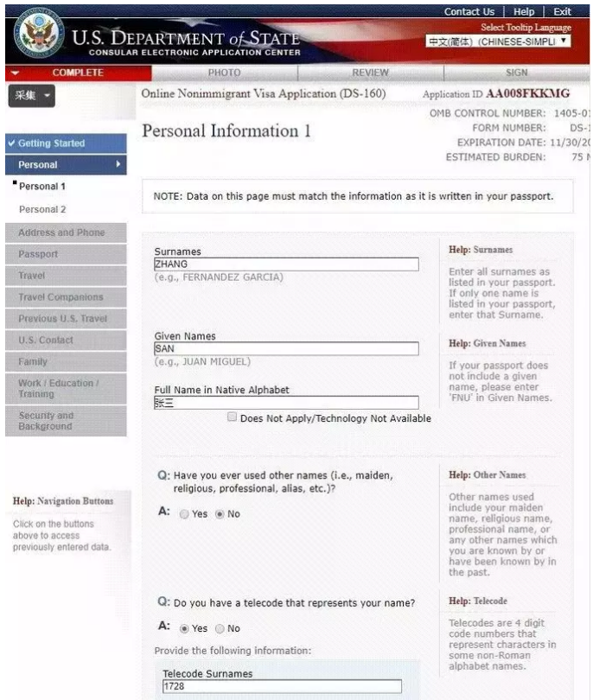This screenshot has height=700, width=593.
Task: Check Does Not Apply/Technology Not Available
Action: point(232,417)
